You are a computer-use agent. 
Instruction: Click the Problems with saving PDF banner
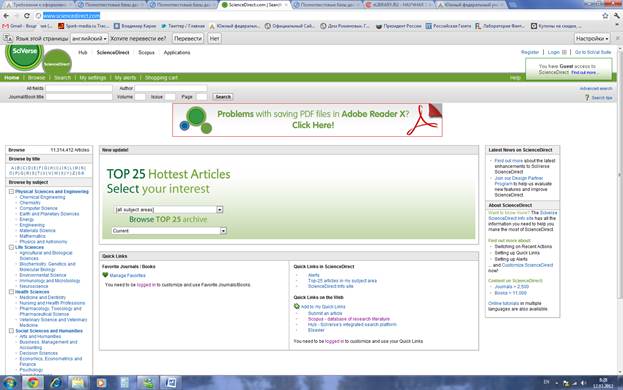click(307, 120)
